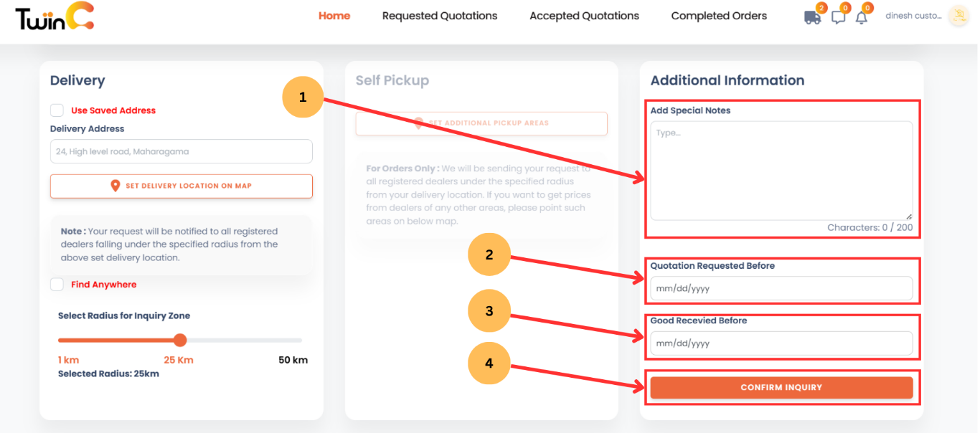980x433 pixels.
Task: Open the Good Received Before date field
Action: pos(781,343)
